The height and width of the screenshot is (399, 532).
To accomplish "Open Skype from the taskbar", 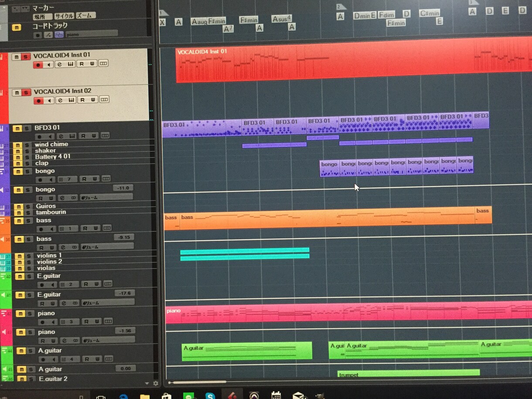I will point(211,396).
